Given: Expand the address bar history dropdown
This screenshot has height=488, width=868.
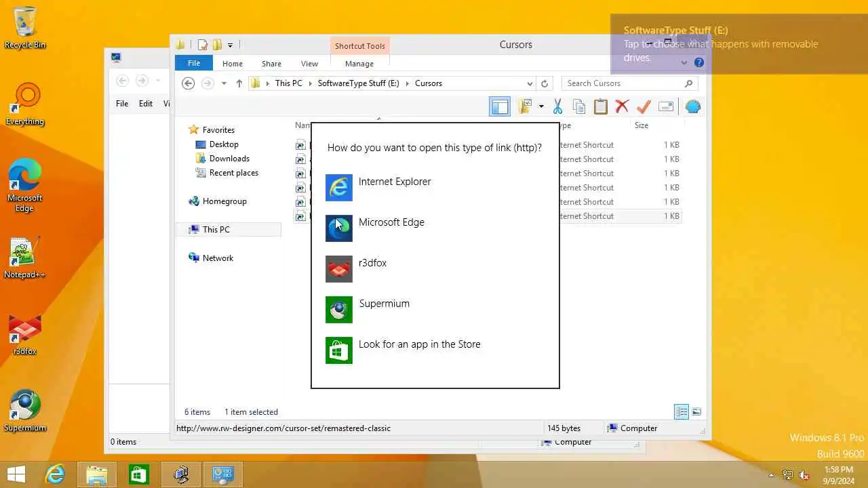Looking at the screenshot, I should [530, 83].
